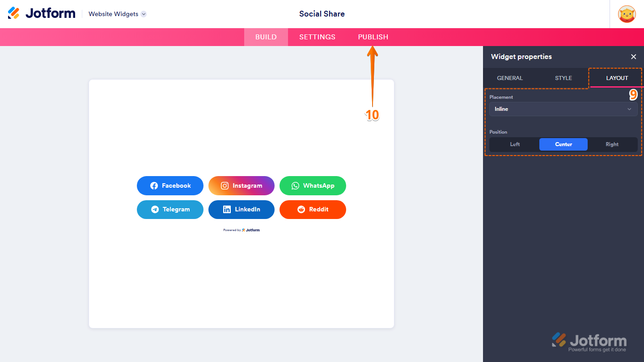Open the Website Widgets dropdown
644x362 pixels.
tap(117, 14)
